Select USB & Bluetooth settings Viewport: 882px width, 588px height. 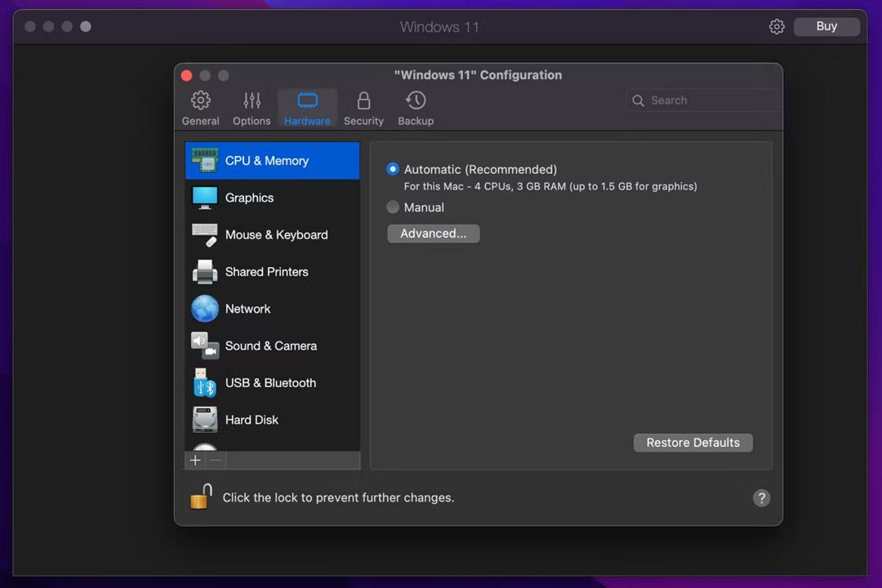point(272,383)
